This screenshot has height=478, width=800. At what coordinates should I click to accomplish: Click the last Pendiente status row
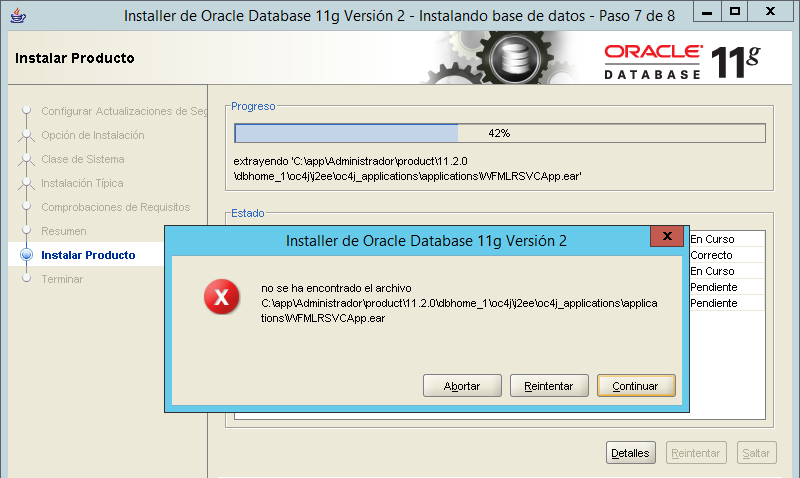(x=727, y=303)
